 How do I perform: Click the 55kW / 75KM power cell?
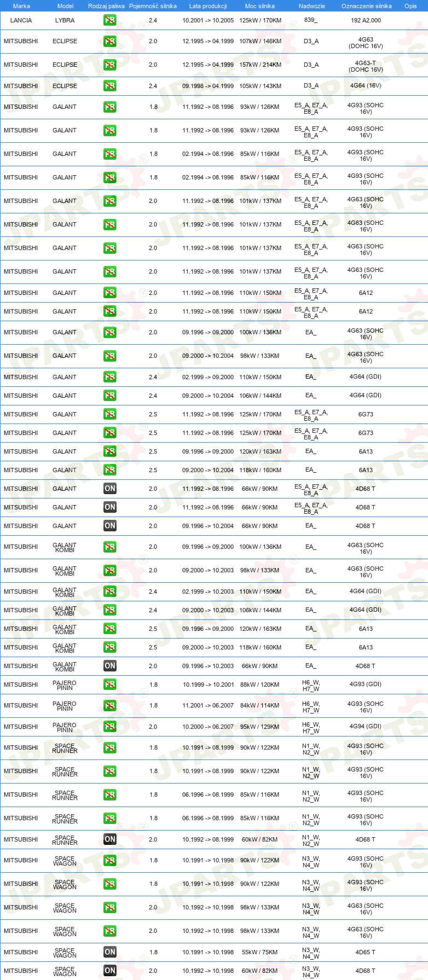260,952
